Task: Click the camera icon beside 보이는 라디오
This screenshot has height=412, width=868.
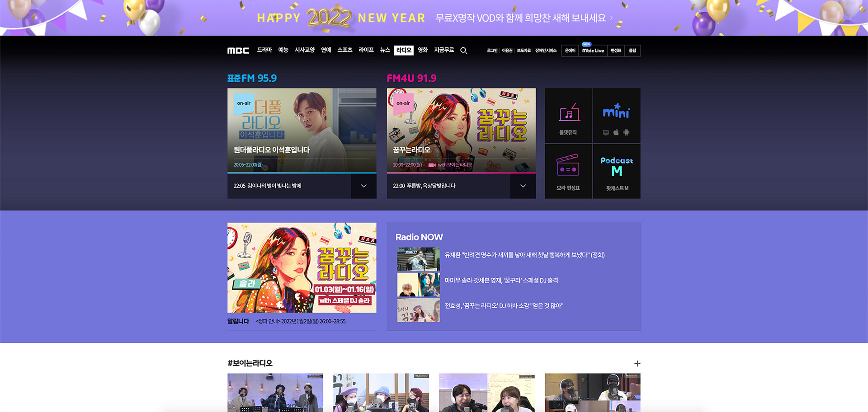Action: click(432, 165)
